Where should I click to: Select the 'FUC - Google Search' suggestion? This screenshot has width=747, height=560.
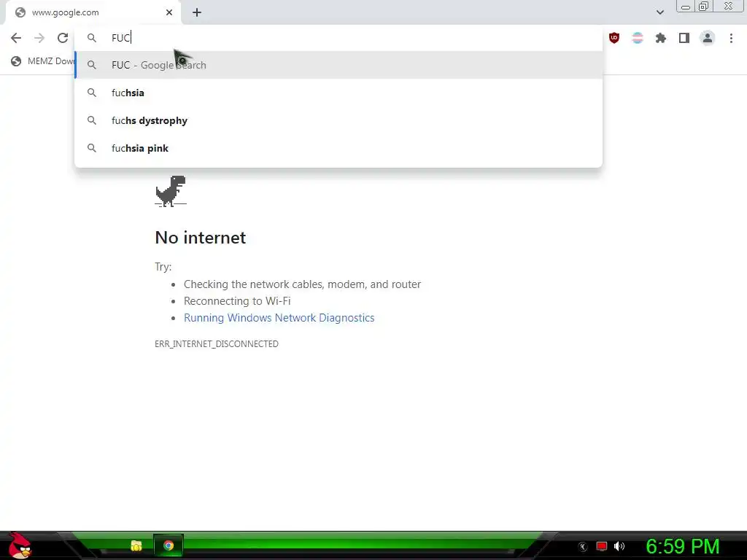coord(338,65)
